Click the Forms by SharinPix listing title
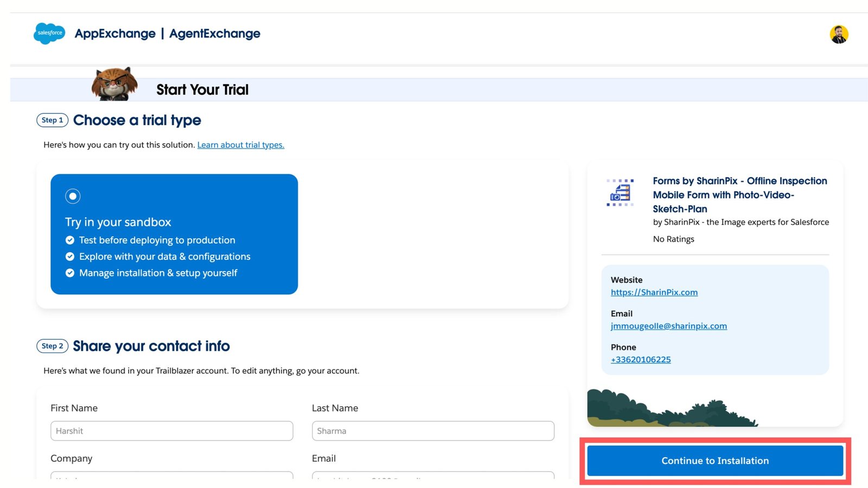This screenshot has height=488, width=868. (740, 195)
